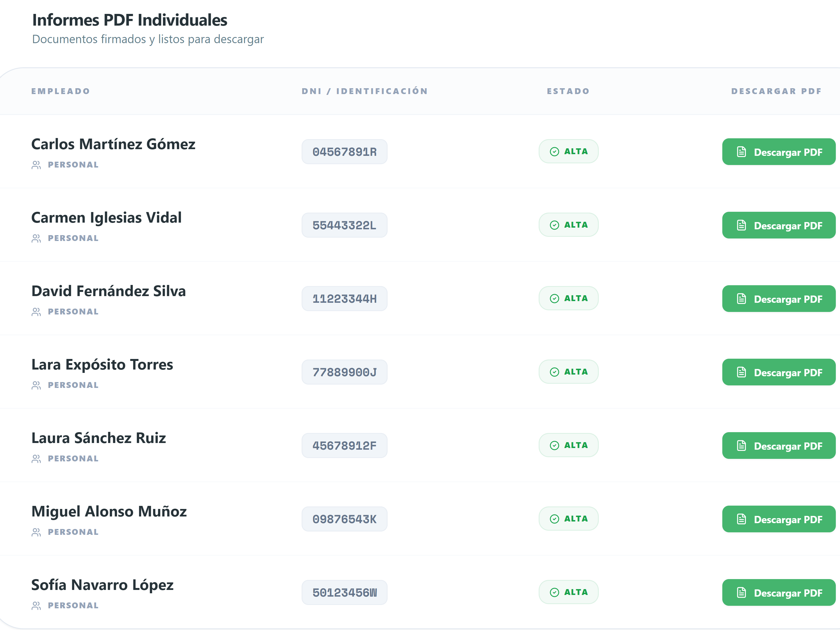Download PDF for David Fernández Silva
Viewport: 840px width, 630px height.
coord(779,299)
